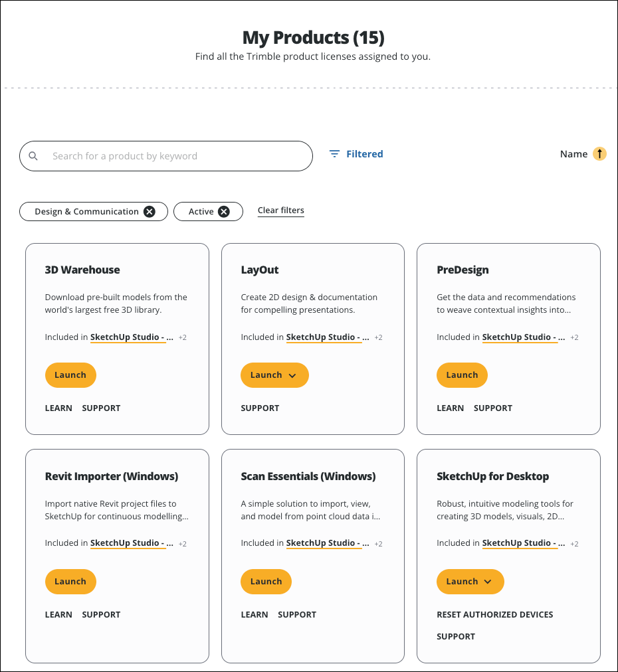Open LEARN under Scan Essentials

click(255, 614)
